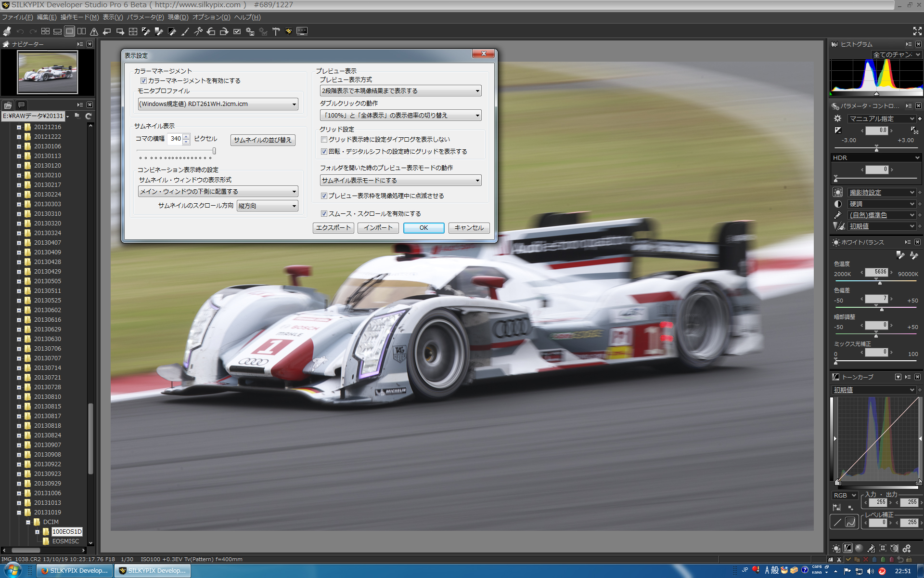Open the double-click action dropdown
Viewport: 924px width, 578px height.
point(400,116)
